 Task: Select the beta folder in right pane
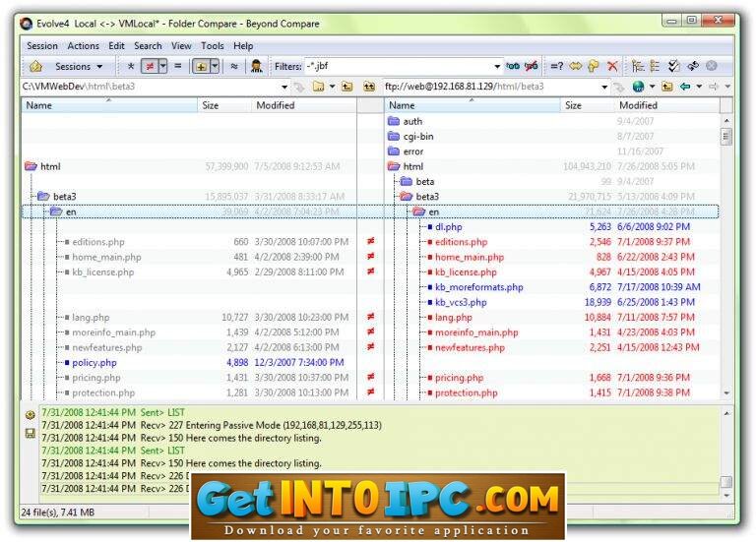(x=425, y=182)
